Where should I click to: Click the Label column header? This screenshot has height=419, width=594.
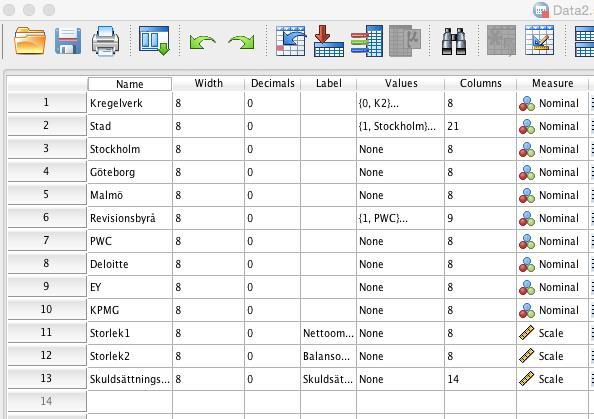(x=328, y=84)
